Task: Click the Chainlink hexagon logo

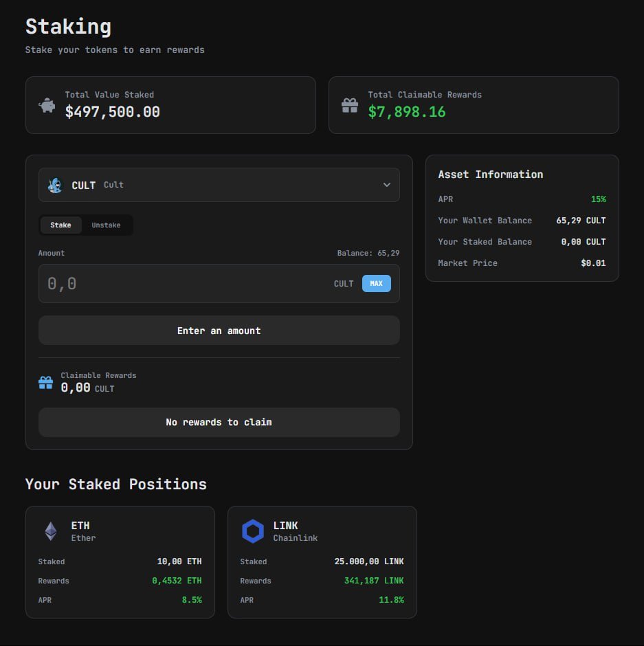Action: [x=252, y=531]
